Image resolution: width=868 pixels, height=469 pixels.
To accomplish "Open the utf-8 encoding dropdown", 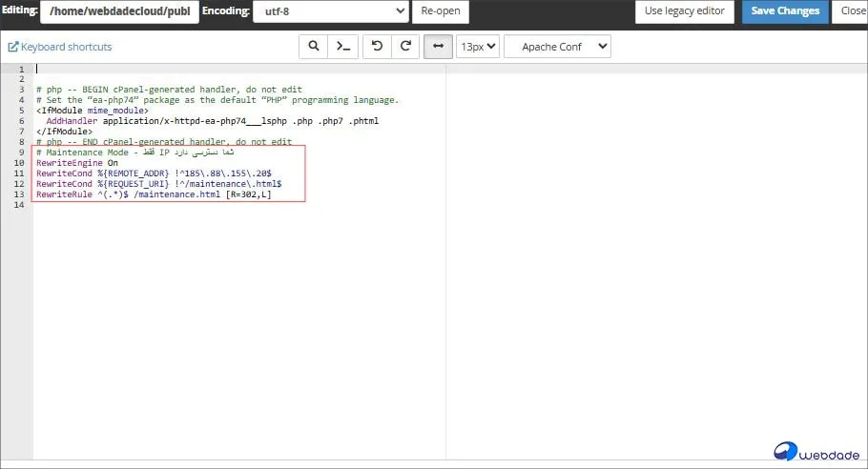I will (x=331, y=11).
